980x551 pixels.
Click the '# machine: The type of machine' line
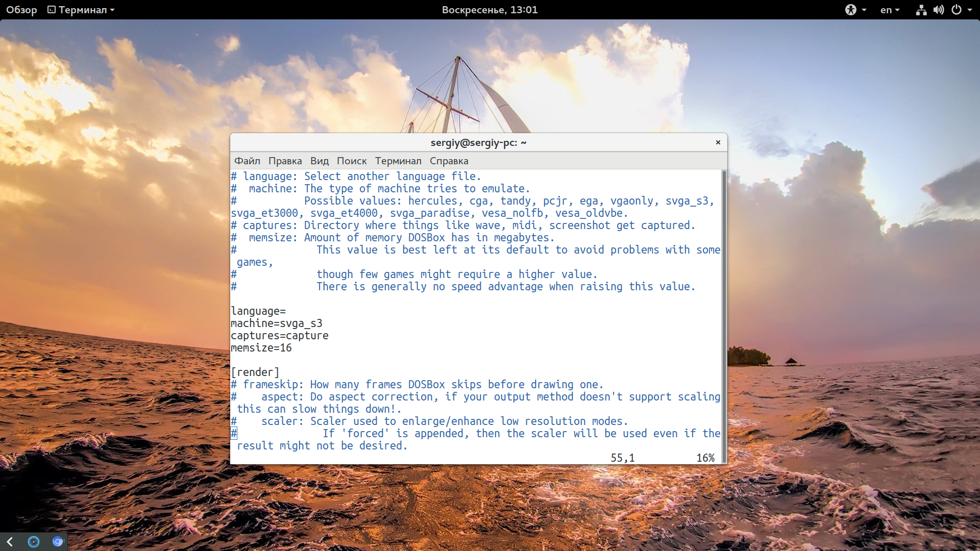(x=380, y=189)
